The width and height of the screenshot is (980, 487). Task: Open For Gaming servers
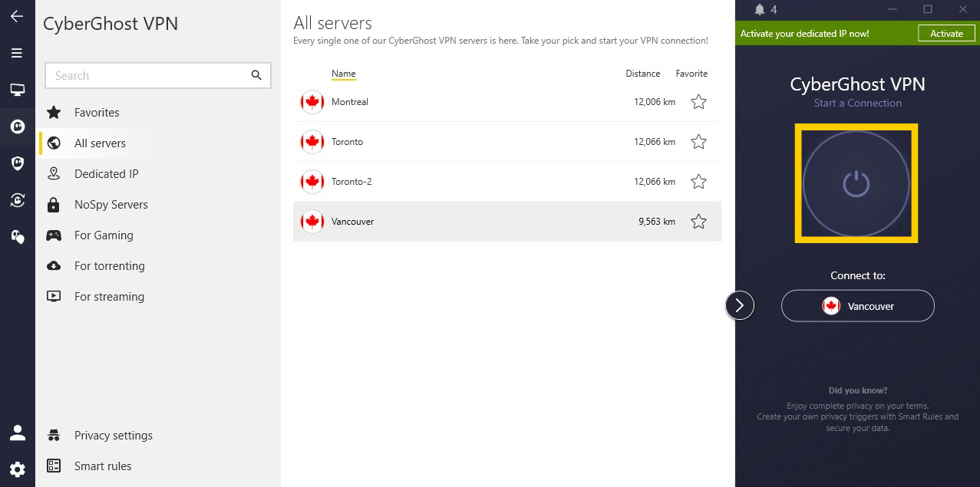[104, 235]
